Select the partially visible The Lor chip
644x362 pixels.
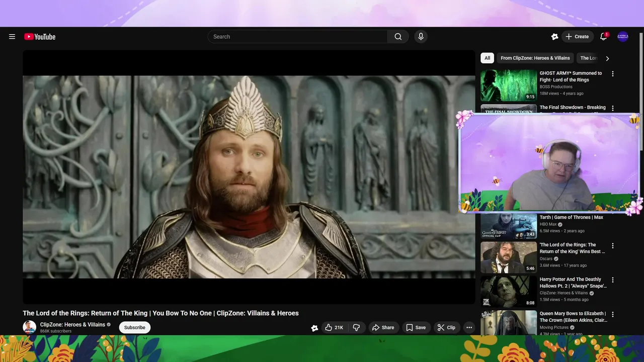[588, 58]
